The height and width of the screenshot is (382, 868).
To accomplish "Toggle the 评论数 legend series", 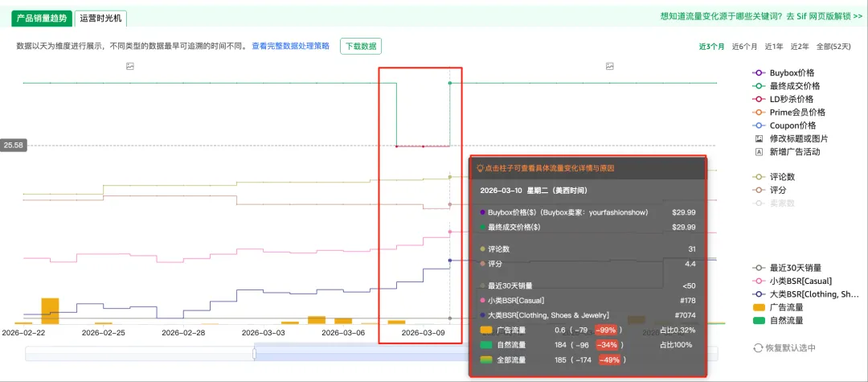I will [x=774, y=177].
